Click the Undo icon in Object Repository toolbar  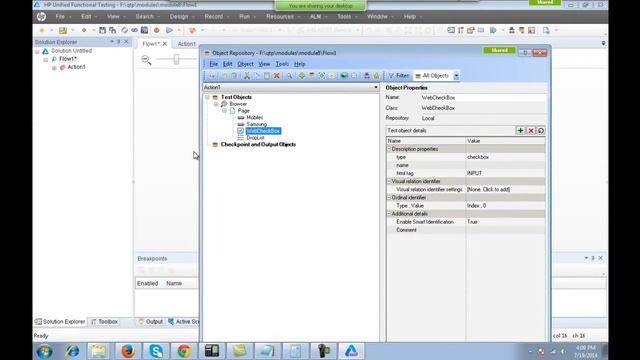[x=224, y=76]
